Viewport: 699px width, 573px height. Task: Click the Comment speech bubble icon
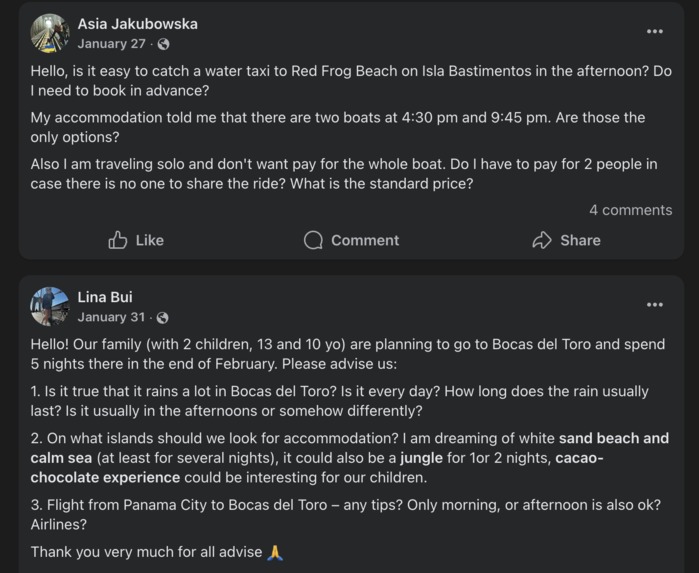pos(313,240)
